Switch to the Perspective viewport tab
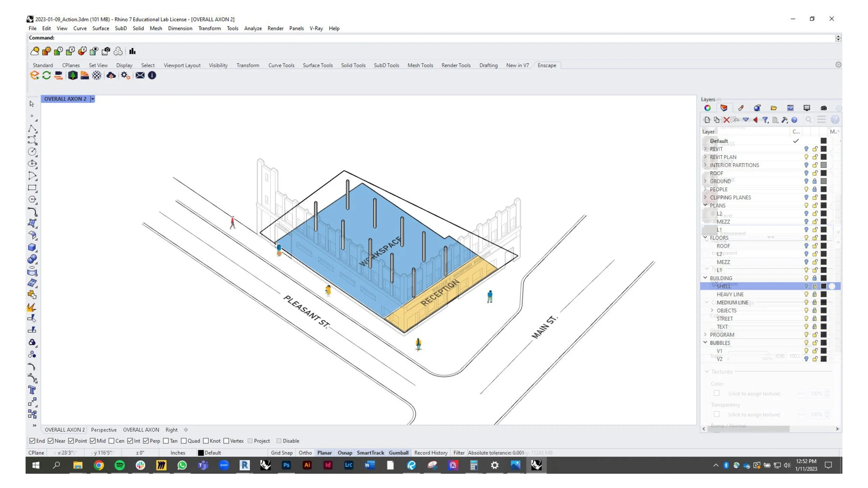 [103, 430]
